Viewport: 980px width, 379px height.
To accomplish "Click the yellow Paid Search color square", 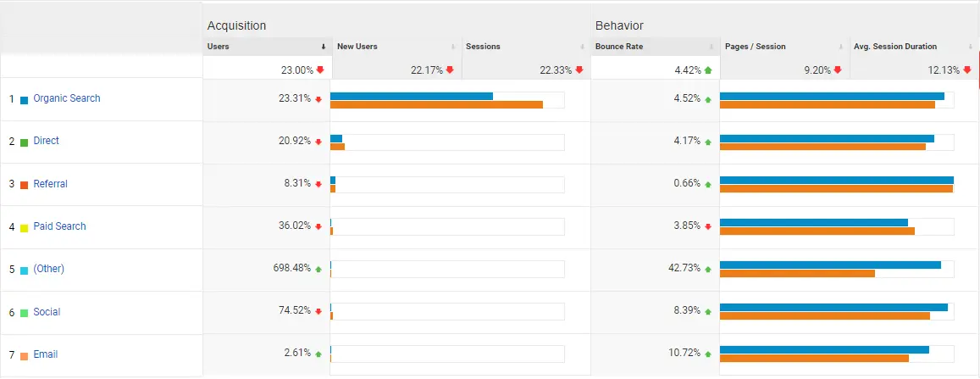I will point(25,227).
